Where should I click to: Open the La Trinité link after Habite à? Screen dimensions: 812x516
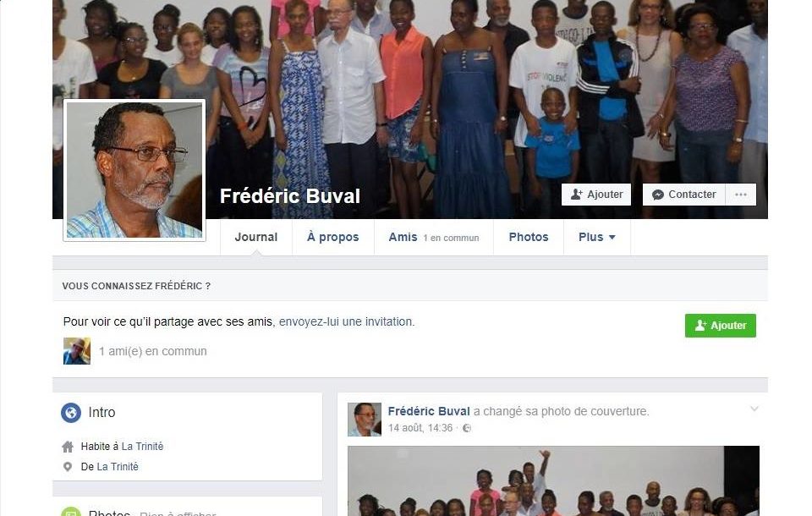[x=142, y=447]
